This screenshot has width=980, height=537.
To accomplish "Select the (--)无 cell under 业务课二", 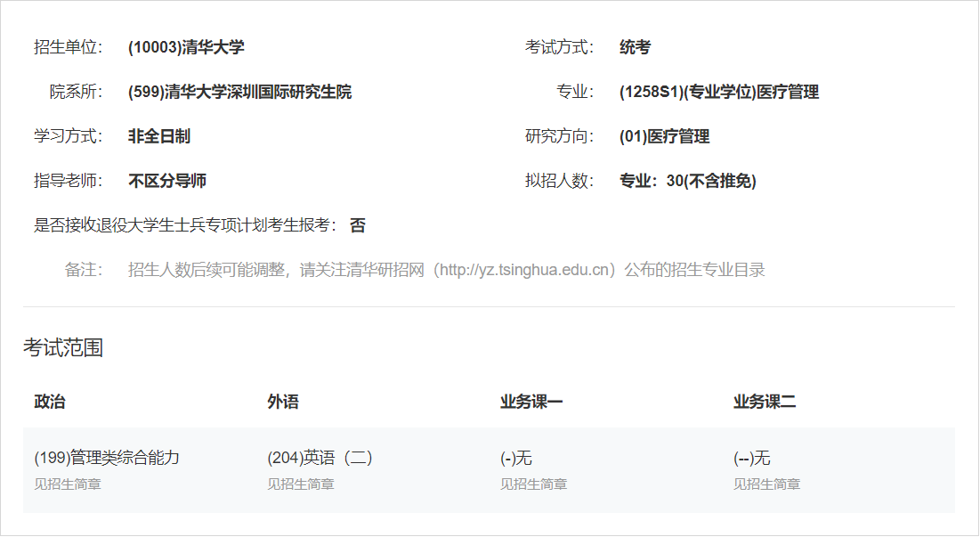I will click(x=752, y=459).
